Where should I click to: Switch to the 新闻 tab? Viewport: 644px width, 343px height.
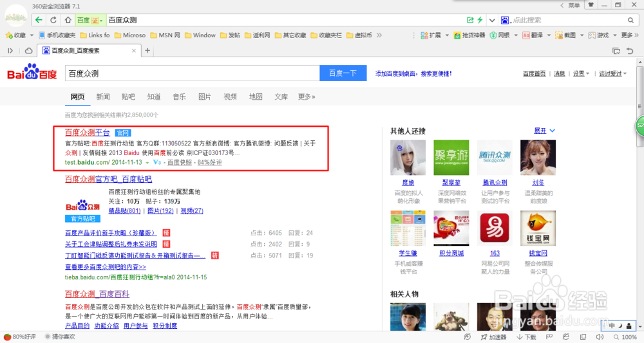pos(102,97)
